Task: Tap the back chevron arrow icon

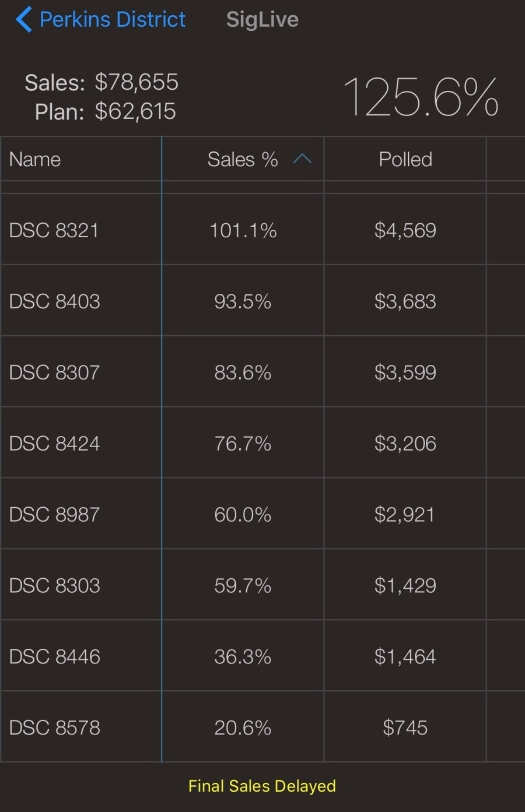Action: tap(23, 19)
